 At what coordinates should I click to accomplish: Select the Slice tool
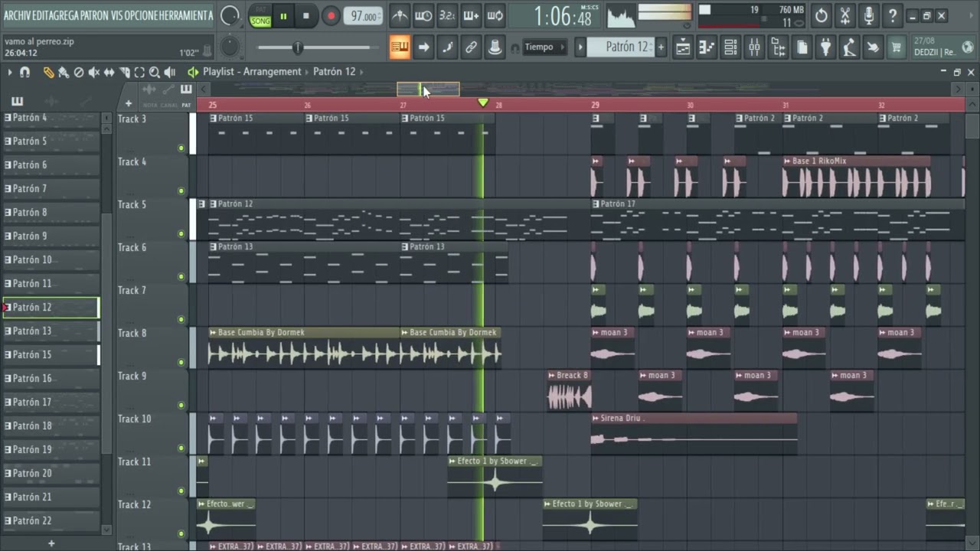pos(124,72)
